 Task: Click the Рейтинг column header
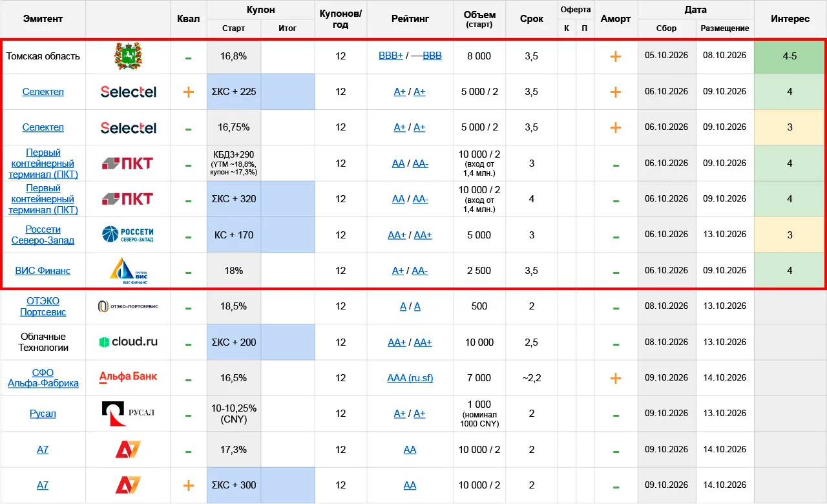[x=410, y=19]
